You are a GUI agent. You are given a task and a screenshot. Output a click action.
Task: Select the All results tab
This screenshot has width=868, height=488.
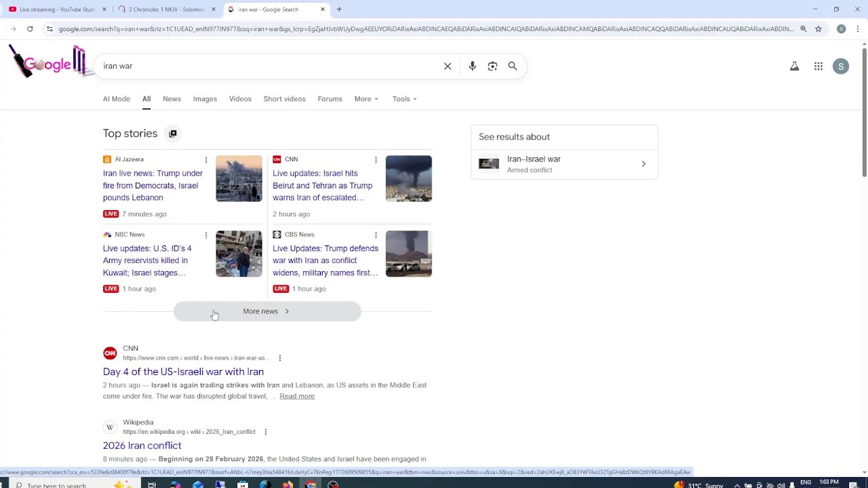pyautogui.click(x=146, y=99)
